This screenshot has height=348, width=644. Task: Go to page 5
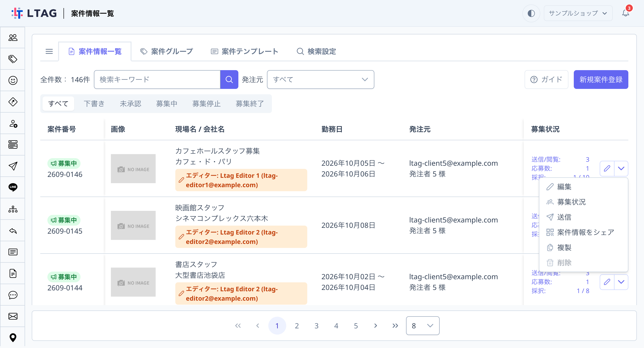click(x=356, y=325)
